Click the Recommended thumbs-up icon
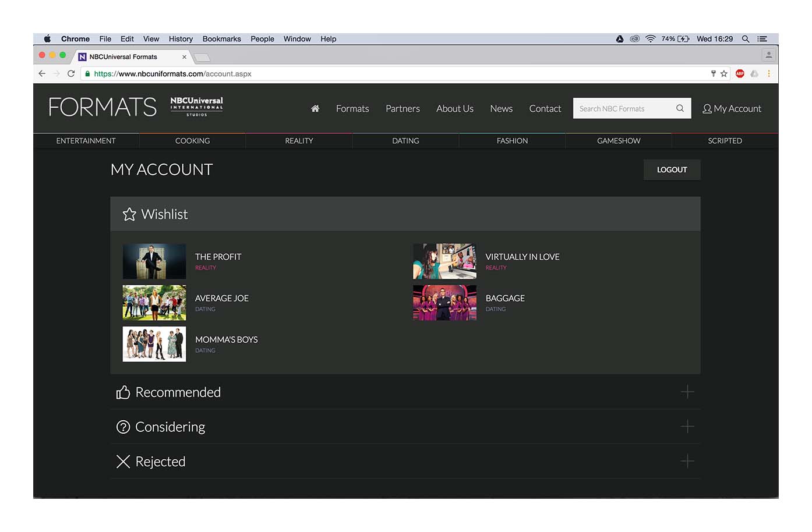This screenshot has height=532, width=812. pos(123,392)
